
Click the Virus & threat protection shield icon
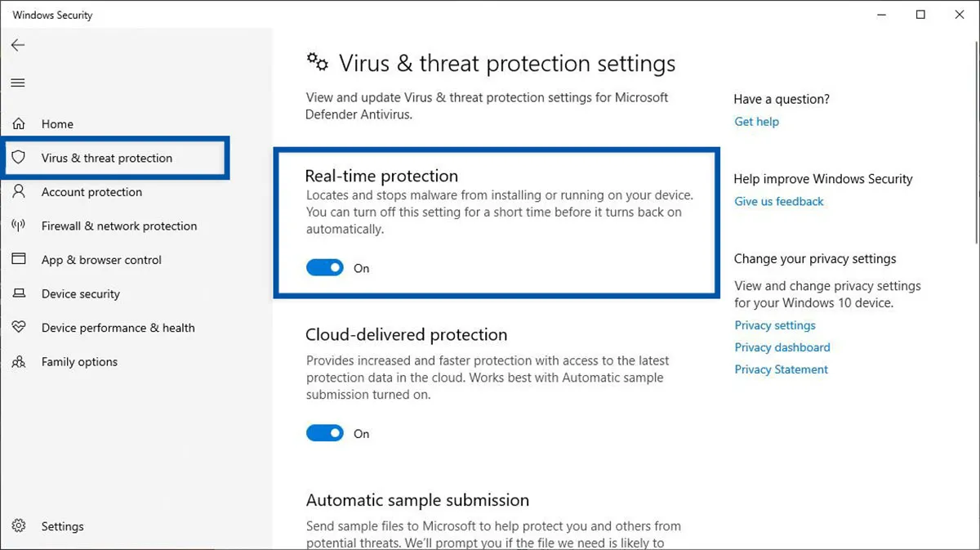pyautogui.click(x=19, y=158)
